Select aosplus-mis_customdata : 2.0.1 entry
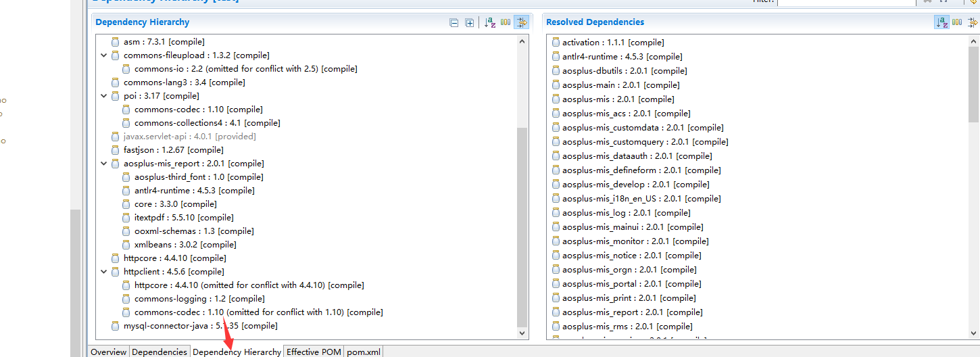 click(643, 128)
